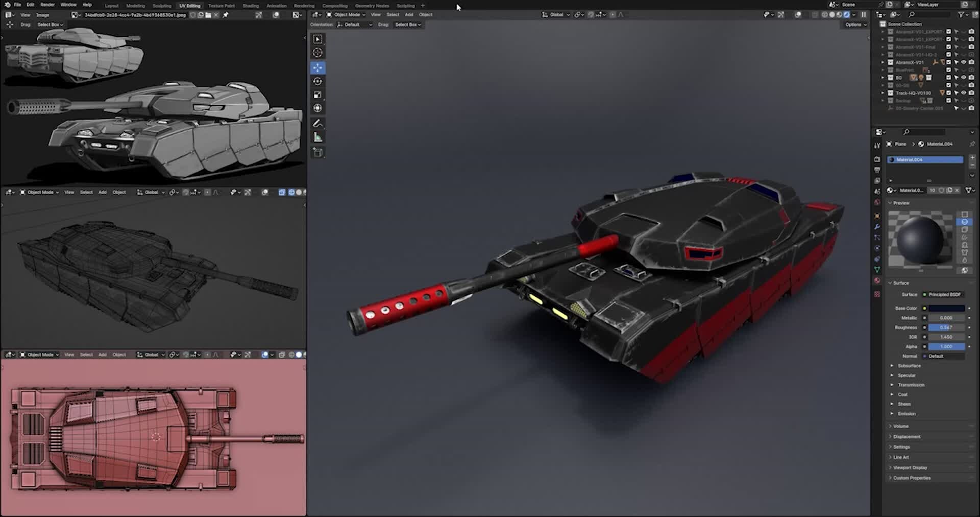980x517 pixels.
Task: Select the Rotate tool in the viewport toolbar
Action: [318, 81]
